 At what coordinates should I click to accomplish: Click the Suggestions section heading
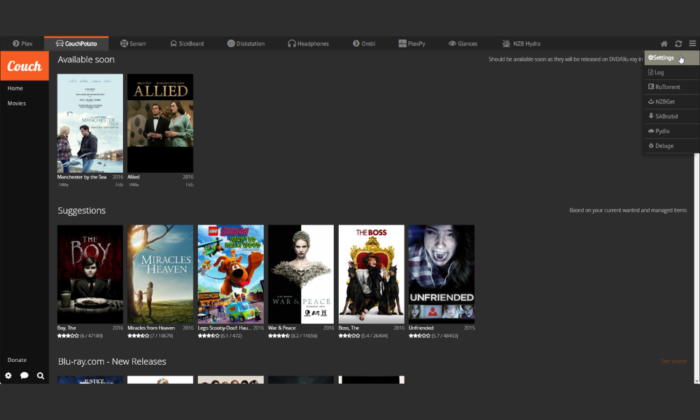pyautogui.click(x=82, y=211)
